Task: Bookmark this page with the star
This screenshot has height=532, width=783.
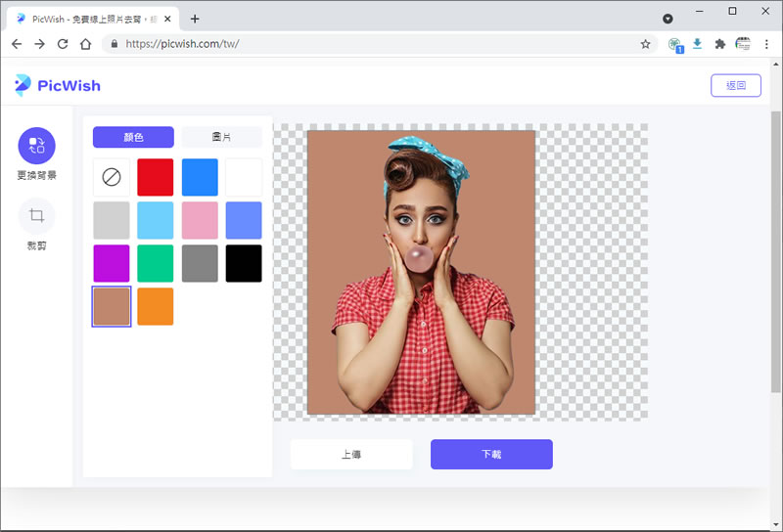Action: coord(645,44)
